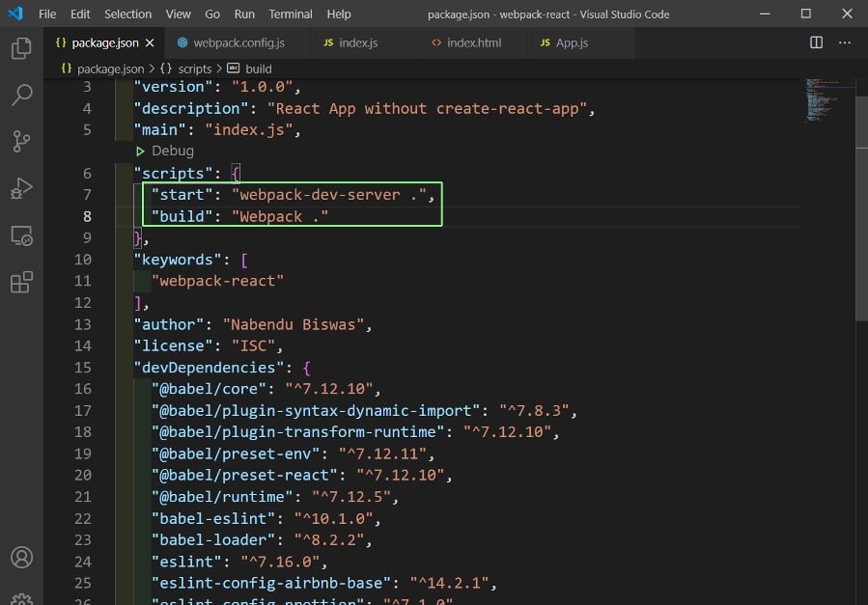Open the Search view icon

click(21, 96)
